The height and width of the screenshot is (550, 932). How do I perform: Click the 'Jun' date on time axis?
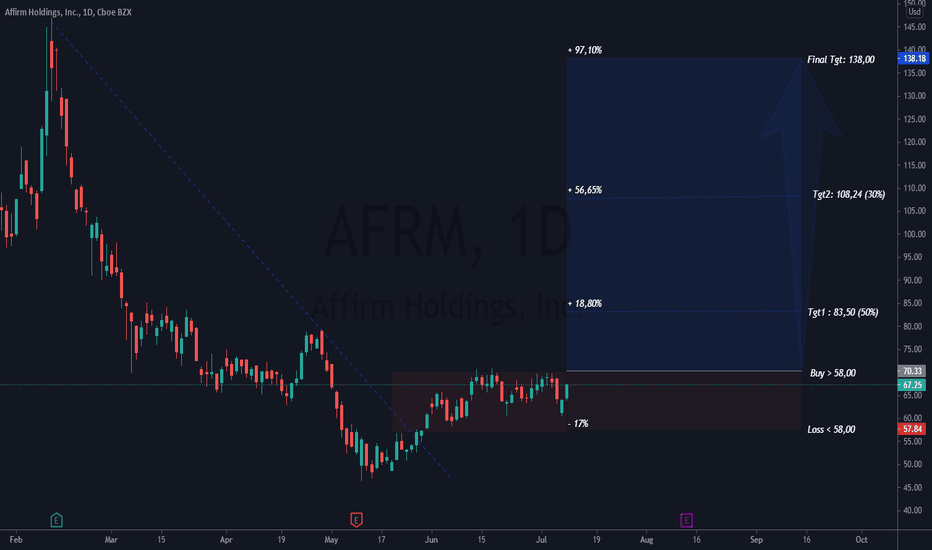click(x=431, y=540)
